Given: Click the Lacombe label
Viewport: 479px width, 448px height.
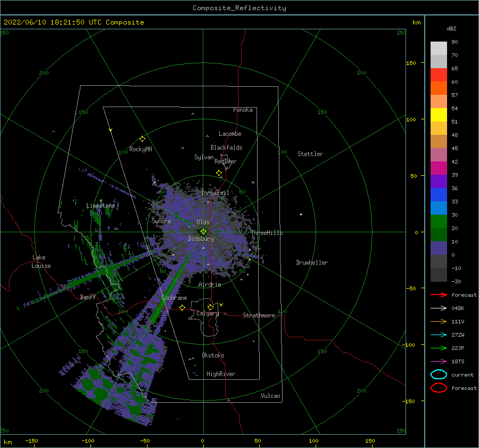Looking at the screenshot, I should (230, 134).
